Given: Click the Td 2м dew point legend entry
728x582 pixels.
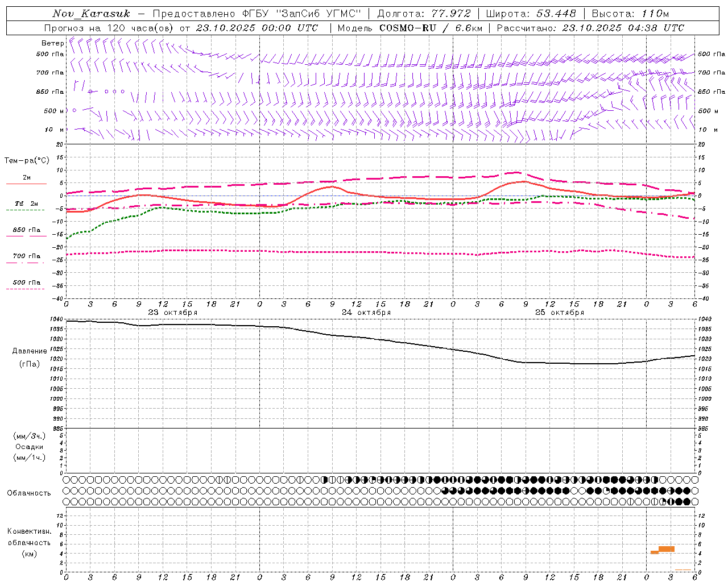Looking at the screenshot, I should click(27, 203).
